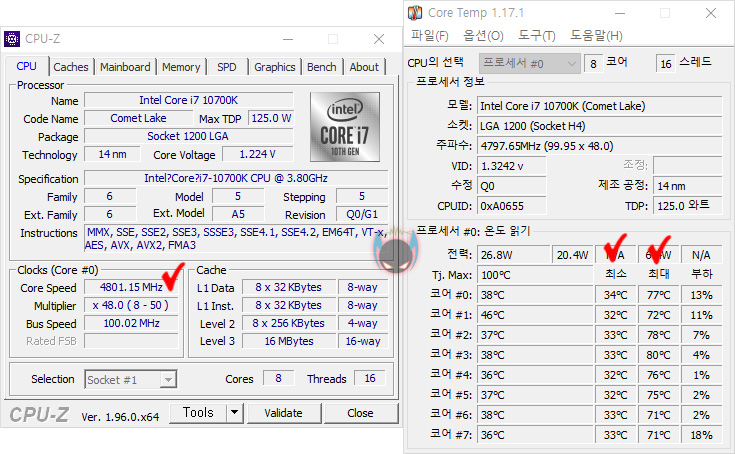Click the CPUID value 0xA0655
This screenshot has width=735, height=454.
[x=511, y=206]
